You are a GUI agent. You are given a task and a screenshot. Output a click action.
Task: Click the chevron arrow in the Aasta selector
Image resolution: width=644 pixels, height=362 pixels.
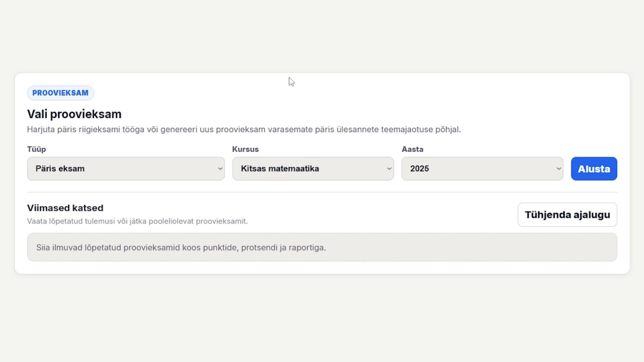(x=558, y=169)
